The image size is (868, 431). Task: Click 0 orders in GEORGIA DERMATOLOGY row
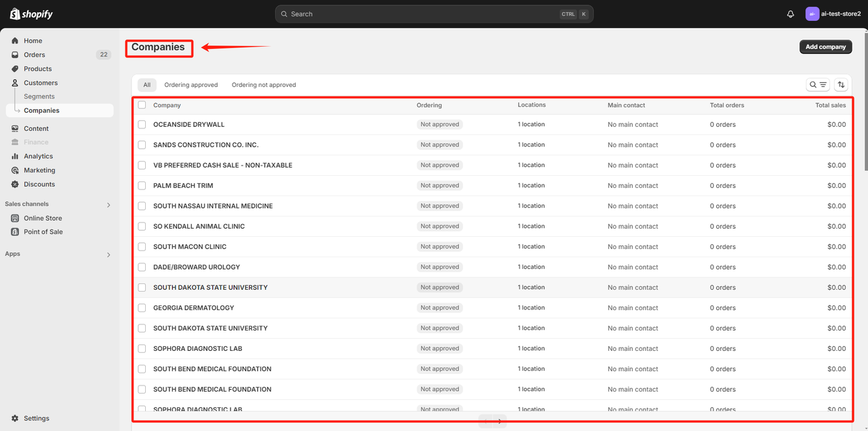(x=723, y=307)
